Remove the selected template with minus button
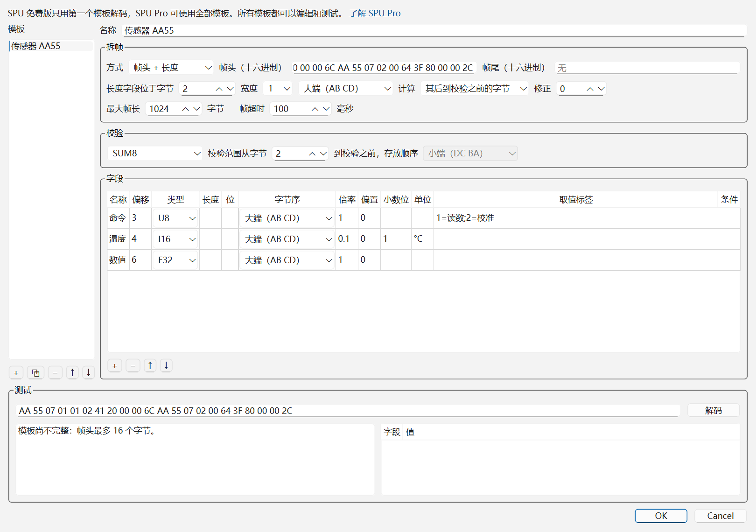The image size is (756, 532). (55, 373)
